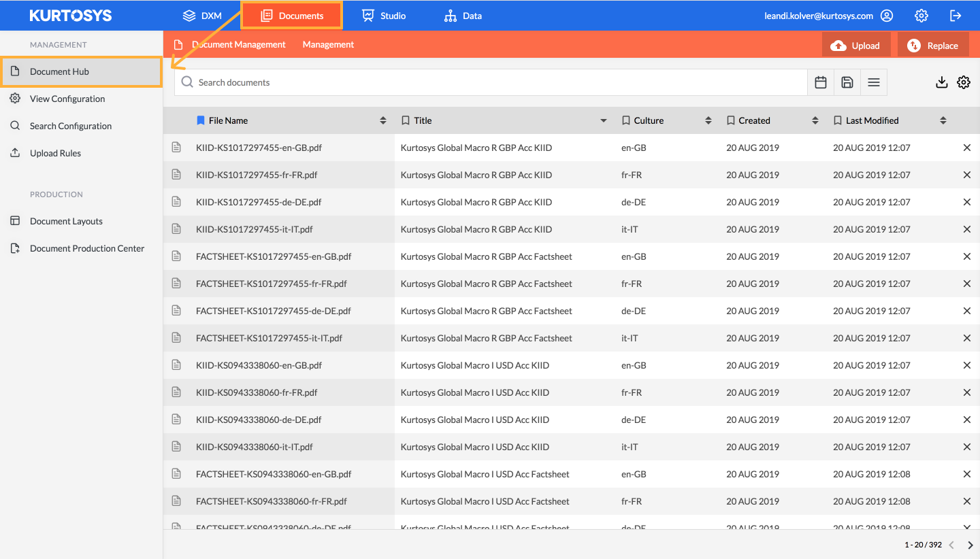Open the list menu icon beside search
This screenshot has height=559, width=980.
pyautogui.click(x=874, y=82)
